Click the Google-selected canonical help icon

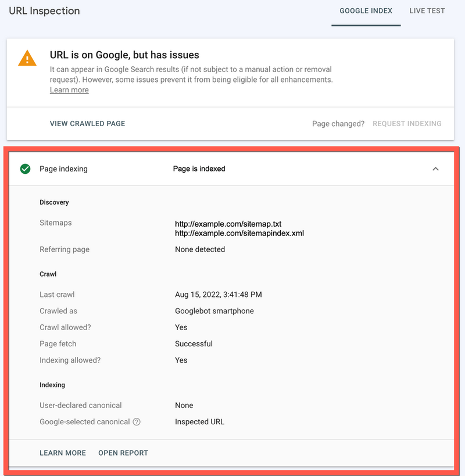pos(137,422)
